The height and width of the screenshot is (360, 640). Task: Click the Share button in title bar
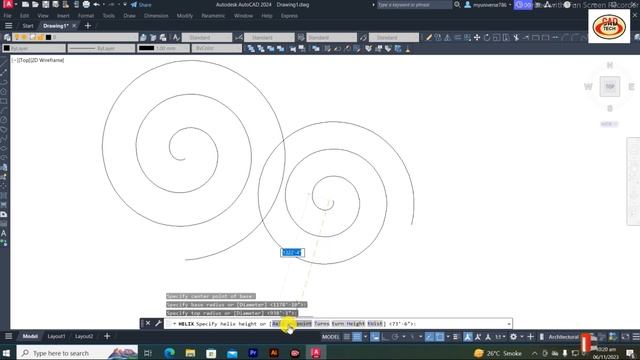point(141,5)
